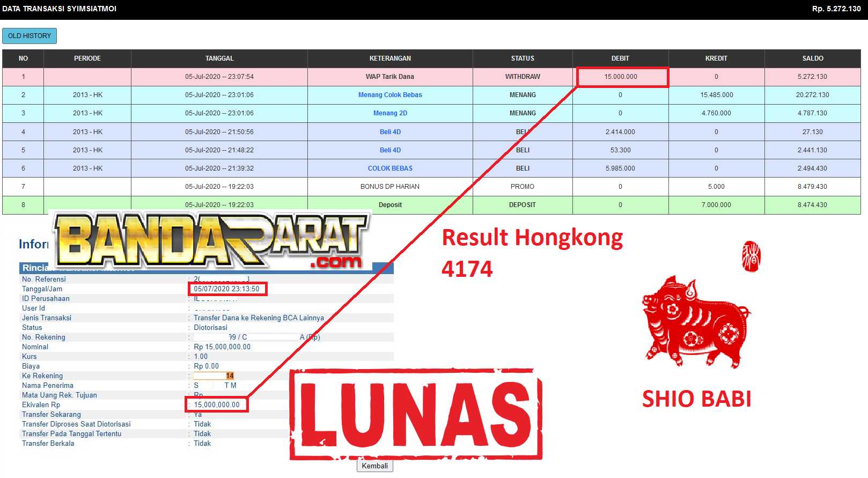Select the WAP Tarik Dana row description

(x=390, y=77)
